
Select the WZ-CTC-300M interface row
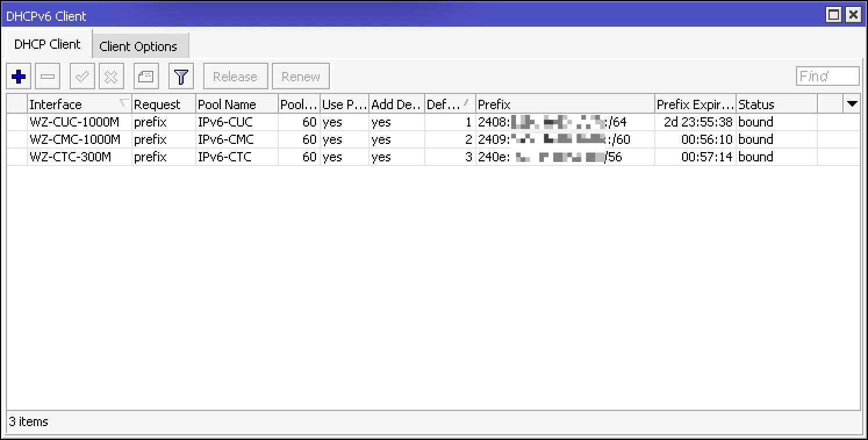tap(70, 157)
